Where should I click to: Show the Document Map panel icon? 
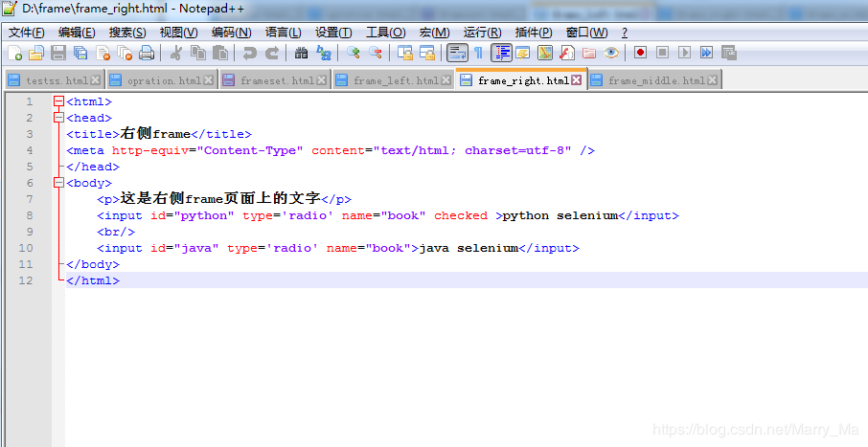(x=545, y=53)
